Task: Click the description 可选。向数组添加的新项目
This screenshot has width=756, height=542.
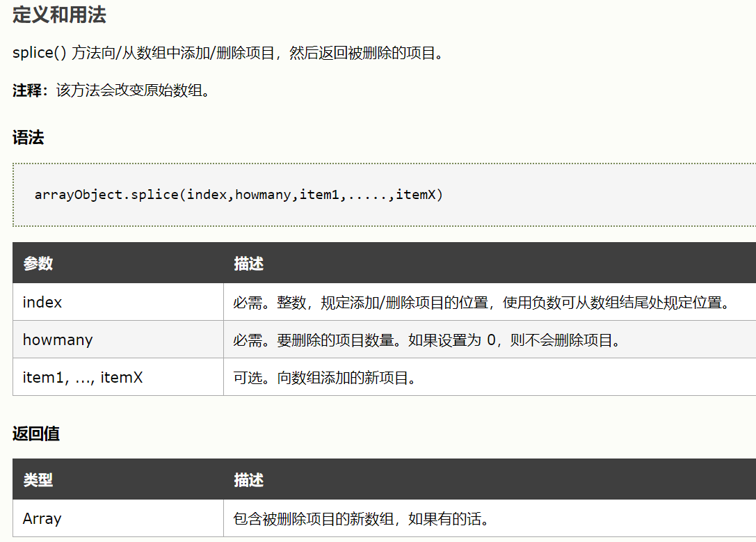Action: [490, 377]
